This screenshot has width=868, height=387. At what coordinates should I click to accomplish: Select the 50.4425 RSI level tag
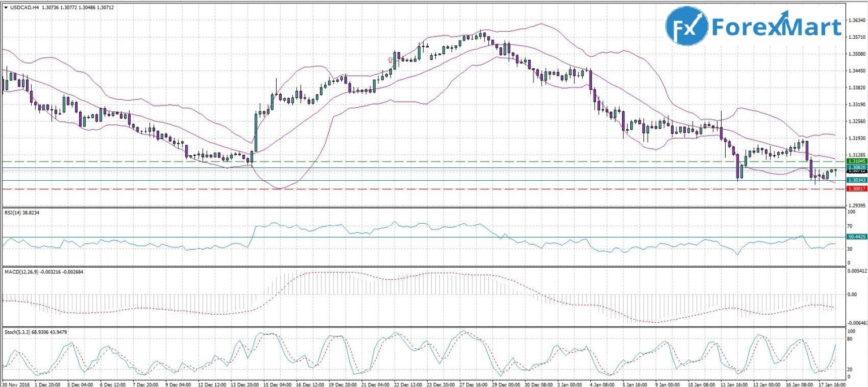856,237
